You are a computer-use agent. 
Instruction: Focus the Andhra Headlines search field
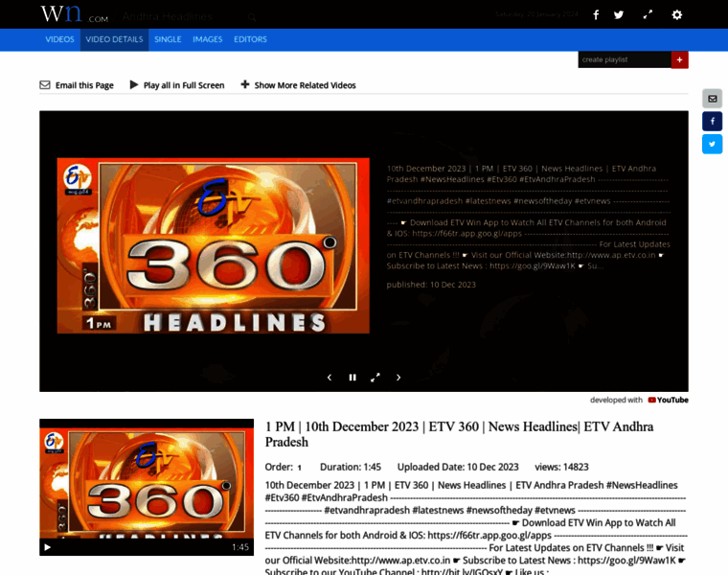tap(183, 17)
